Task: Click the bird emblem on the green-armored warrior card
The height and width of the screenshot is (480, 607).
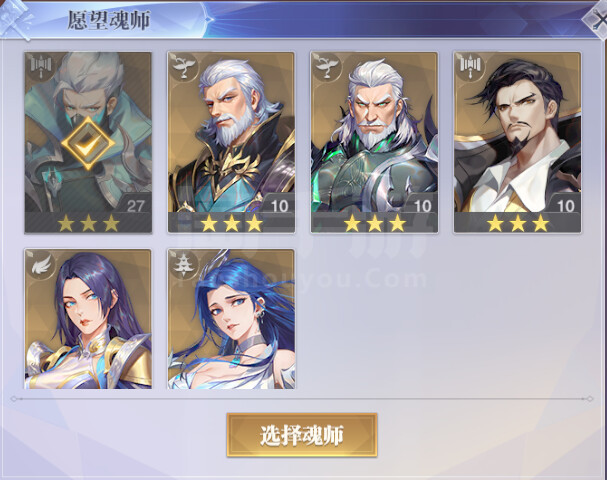Action: pyautogui.click(x=327, y=66)
